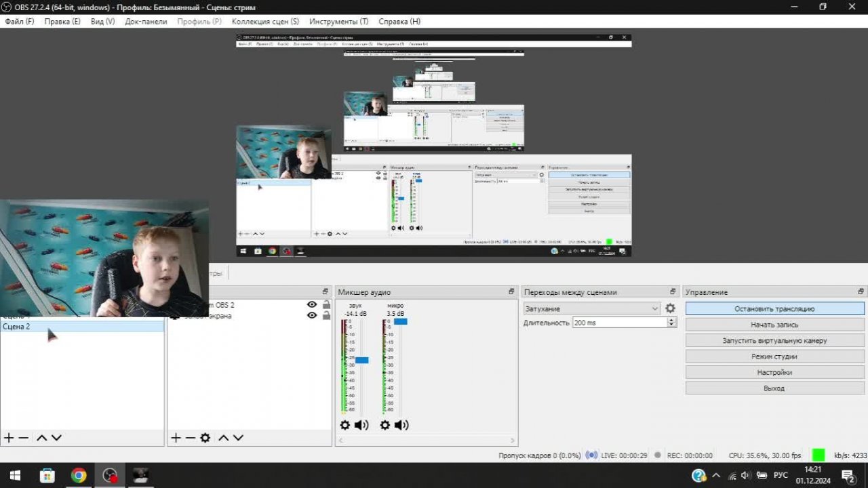868x488 pixels.
Task: Open the Затухание transition dropdown
Action: point(591,308)
